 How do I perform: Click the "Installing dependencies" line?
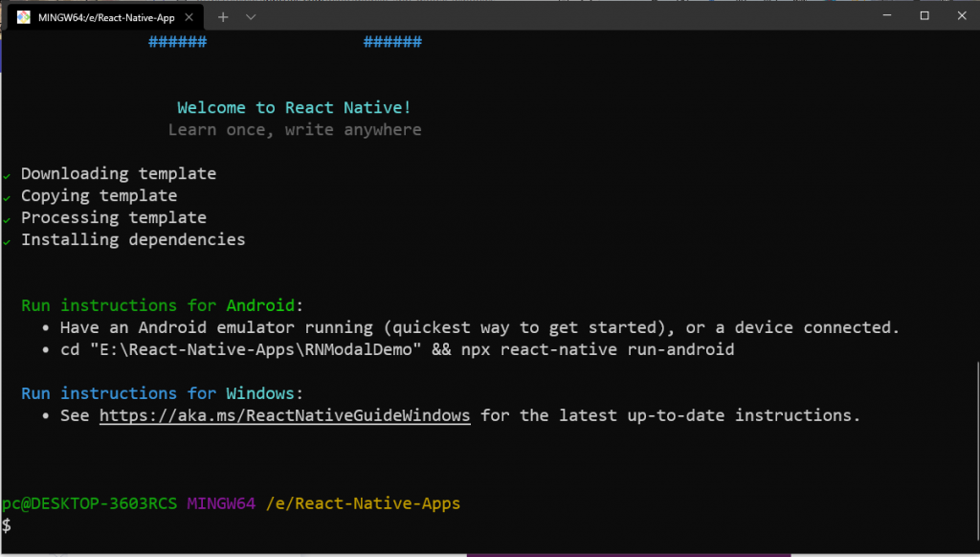(x=133, y=239)
